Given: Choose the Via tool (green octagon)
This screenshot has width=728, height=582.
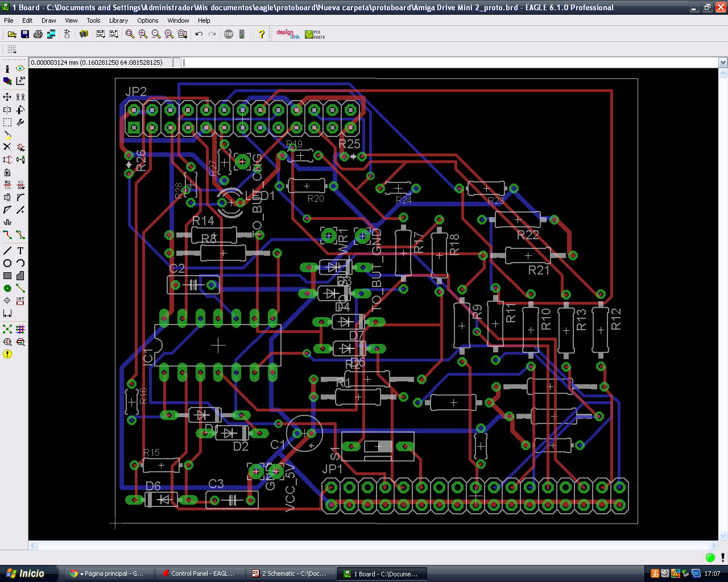Looking at the screenshot, I should pos(7,288).
